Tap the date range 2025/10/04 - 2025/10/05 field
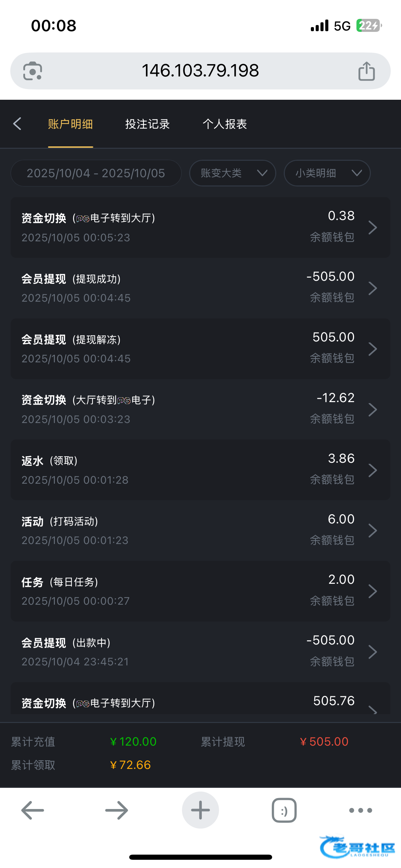The width and height of the screenshot is (401, 868). click(x=96, y=173)
